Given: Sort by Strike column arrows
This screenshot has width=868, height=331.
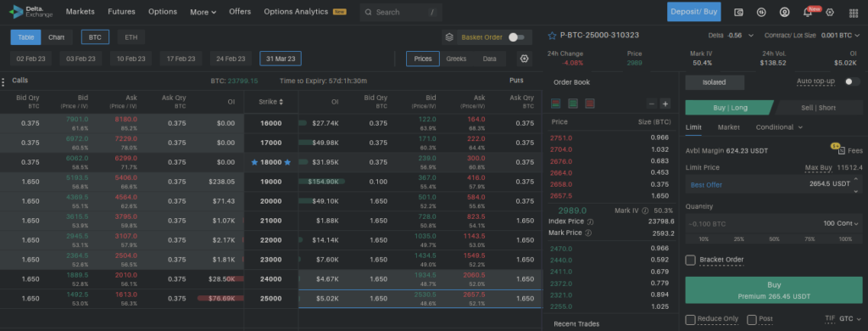Looking at the screenshot, I should pos(281,102).
